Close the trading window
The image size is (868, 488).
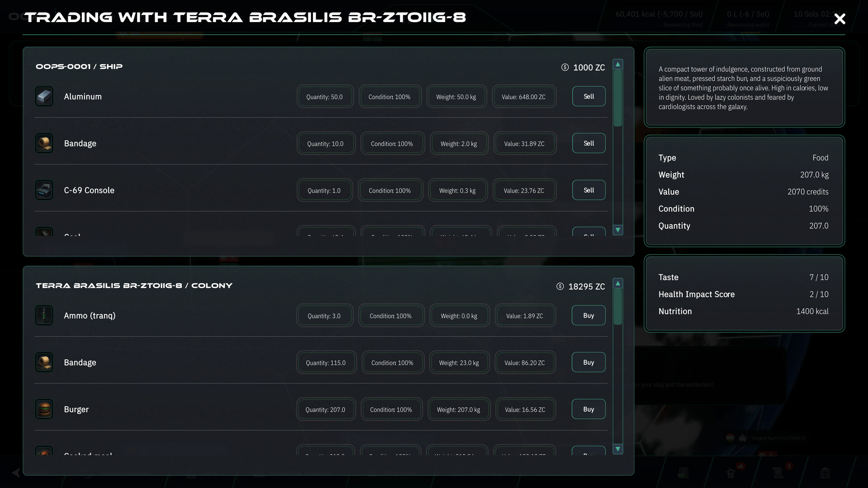click(x=840, y=19)
